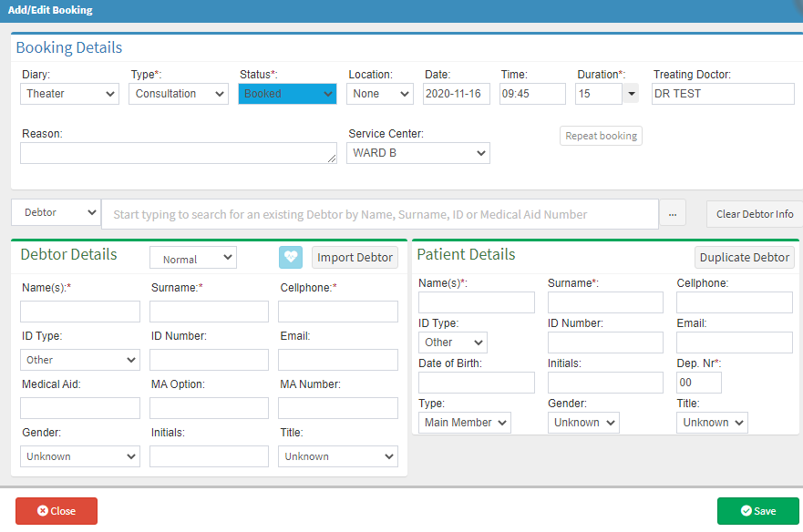803x532 pixels.
Task: Open the patient Gender dropdown
Action: (x=583, y=422)
